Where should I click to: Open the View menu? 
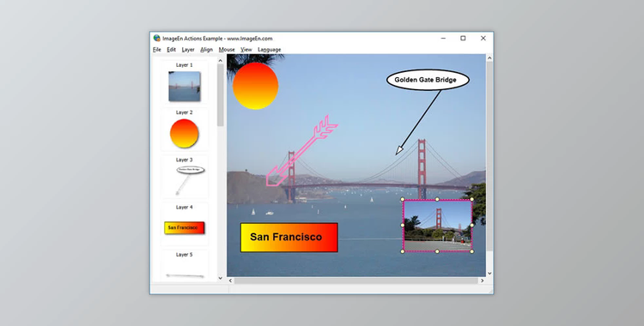tap(246, 50)
